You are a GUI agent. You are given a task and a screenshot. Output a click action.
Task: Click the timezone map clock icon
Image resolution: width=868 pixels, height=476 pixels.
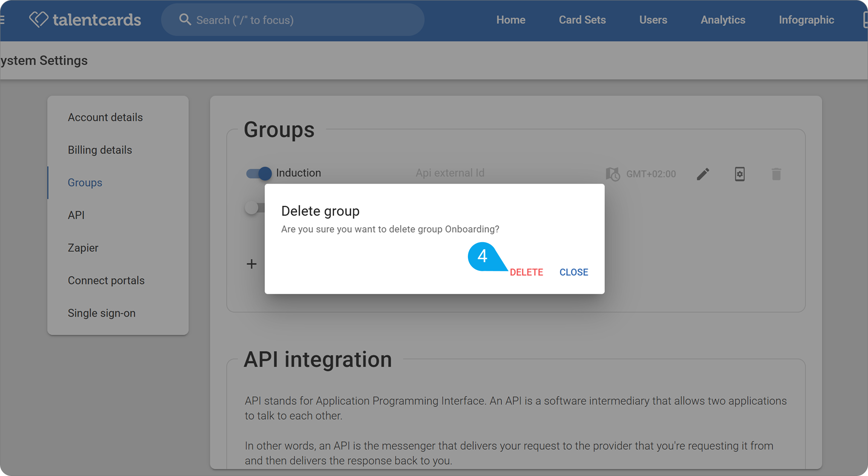613,174
